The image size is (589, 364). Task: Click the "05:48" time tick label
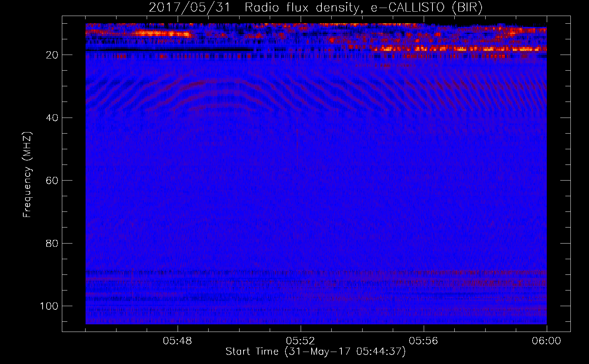(178, 341)
